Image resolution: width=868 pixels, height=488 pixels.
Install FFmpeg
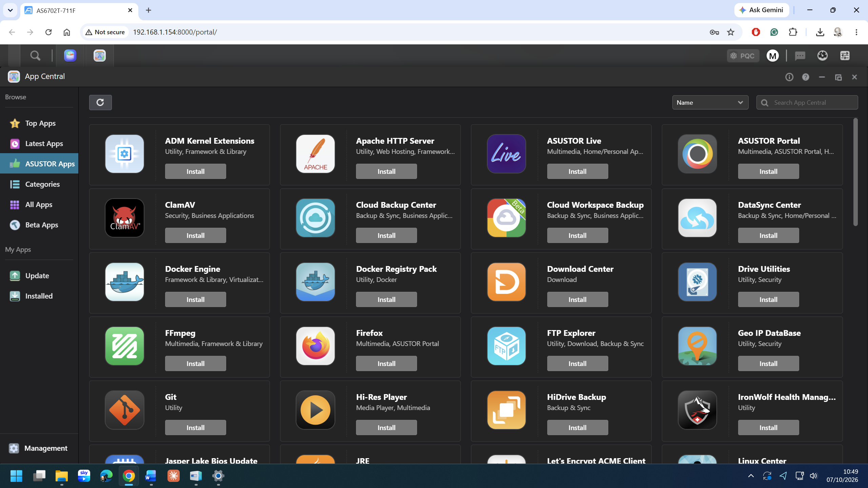coord(195,364)
